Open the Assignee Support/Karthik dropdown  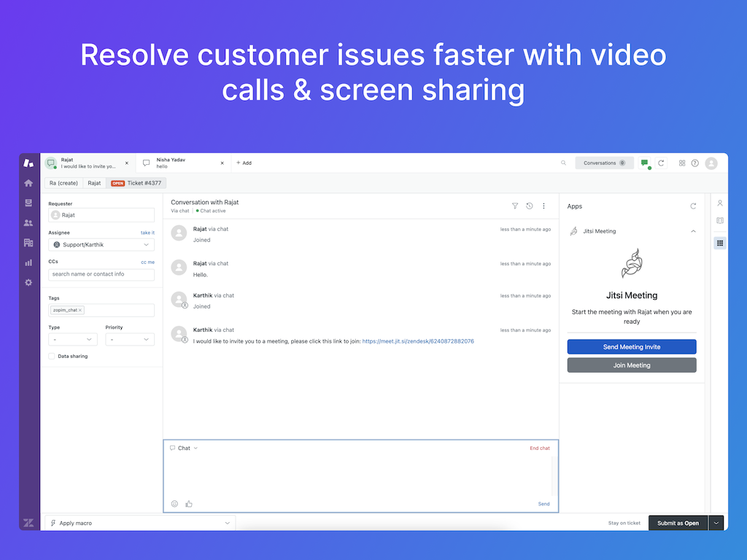tap(101, 245)
